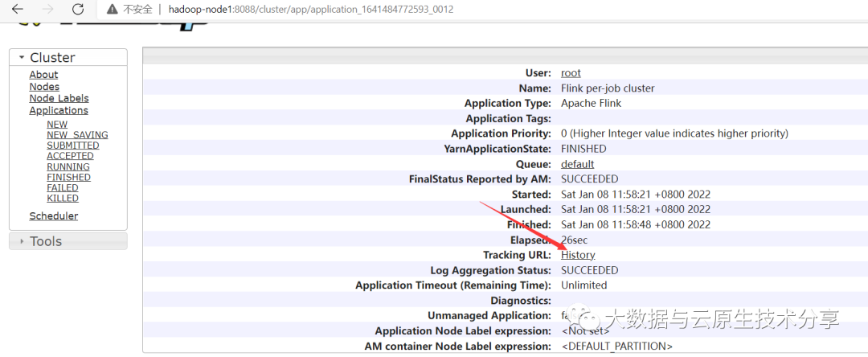
Task: Click the 'Unmanaged Application:' label
Action: tap(489, 316)
